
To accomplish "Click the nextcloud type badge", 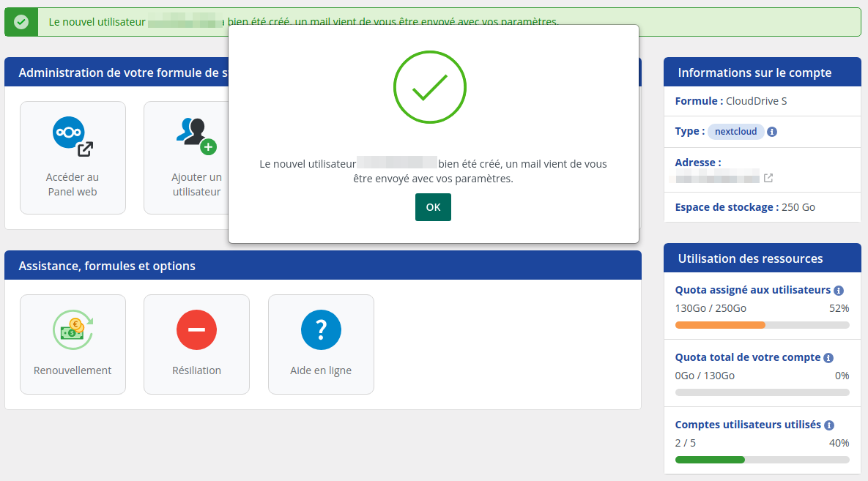I will [x=735, y=132].
